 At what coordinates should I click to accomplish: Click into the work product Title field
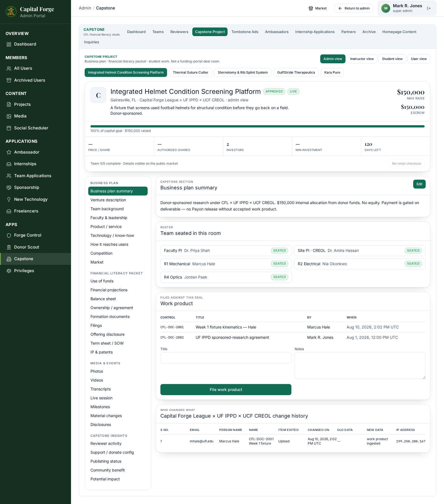[226, 358]
